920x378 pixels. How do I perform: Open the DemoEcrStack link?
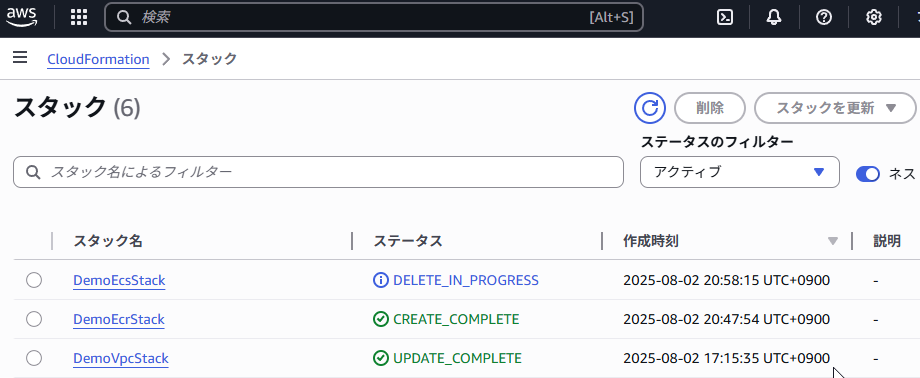click(119, 319)
